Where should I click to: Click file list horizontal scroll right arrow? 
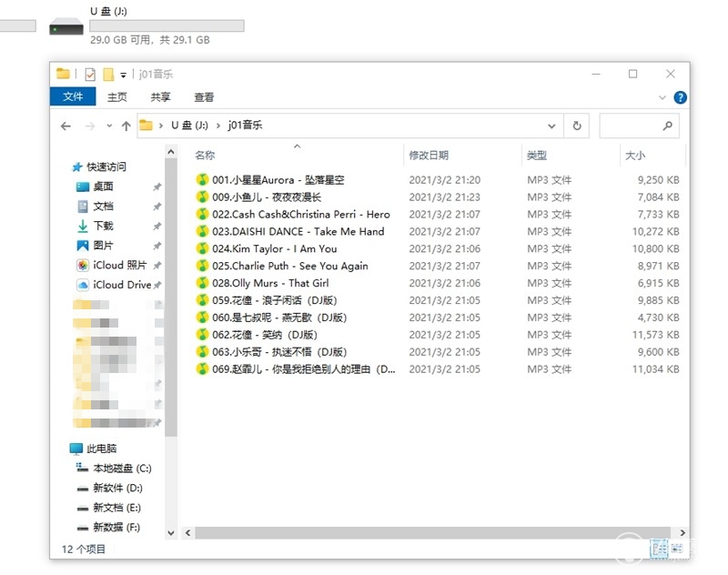tap(682, 533)
